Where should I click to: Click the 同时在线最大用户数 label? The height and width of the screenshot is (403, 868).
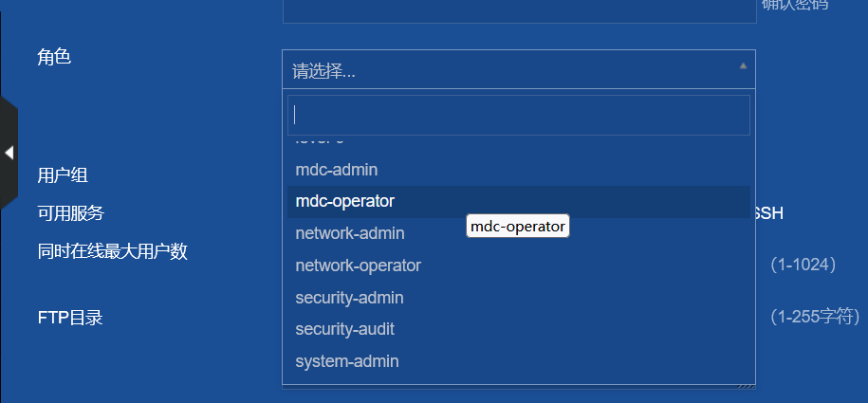112,251
